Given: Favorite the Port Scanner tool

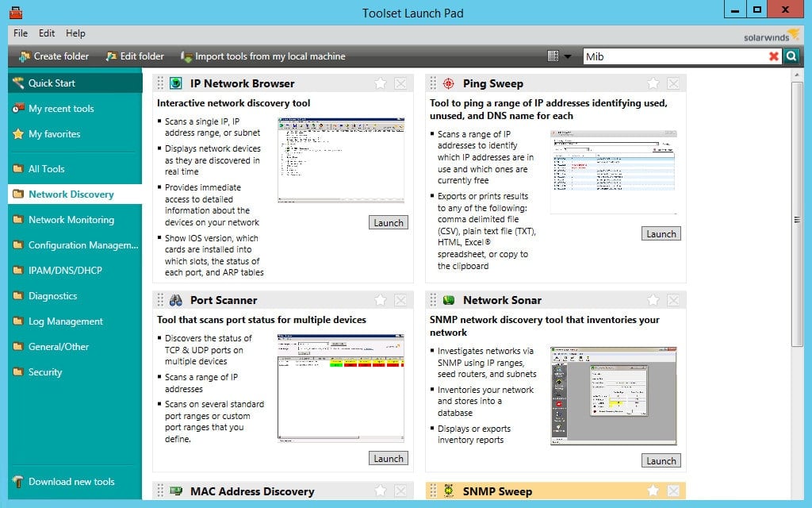Looking at the screenshot, I should pos(381,299).
